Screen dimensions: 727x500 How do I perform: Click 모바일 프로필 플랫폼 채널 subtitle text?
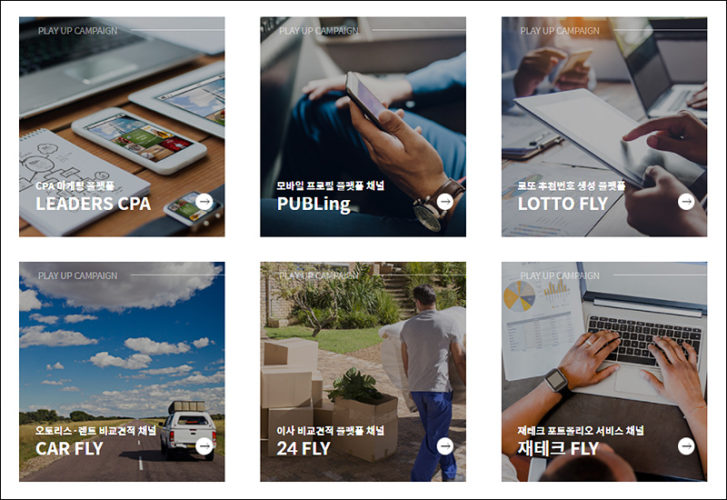[331, 186]
